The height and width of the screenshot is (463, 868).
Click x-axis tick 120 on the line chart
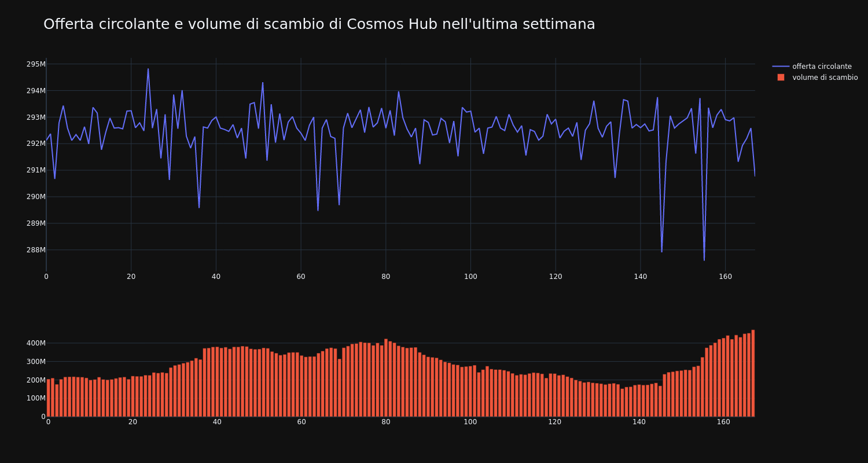coord(556,277)
